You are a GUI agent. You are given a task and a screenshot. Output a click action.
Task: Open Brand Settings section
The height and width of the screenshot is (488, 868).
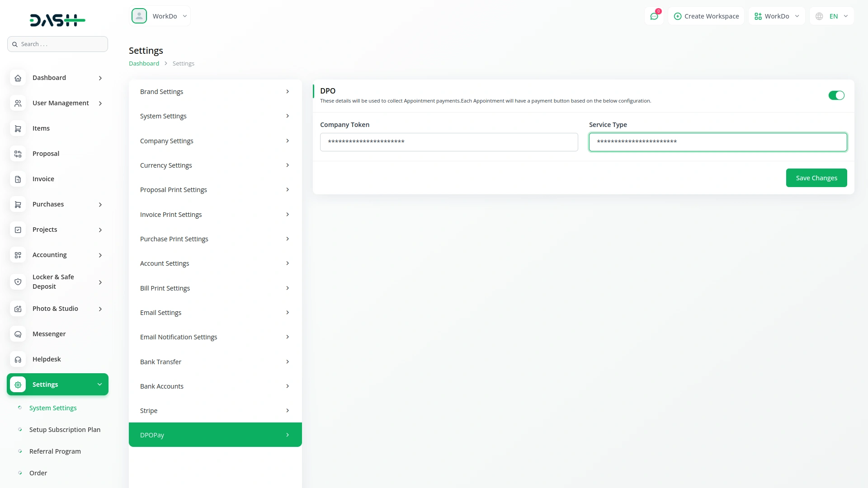point(215,92)
